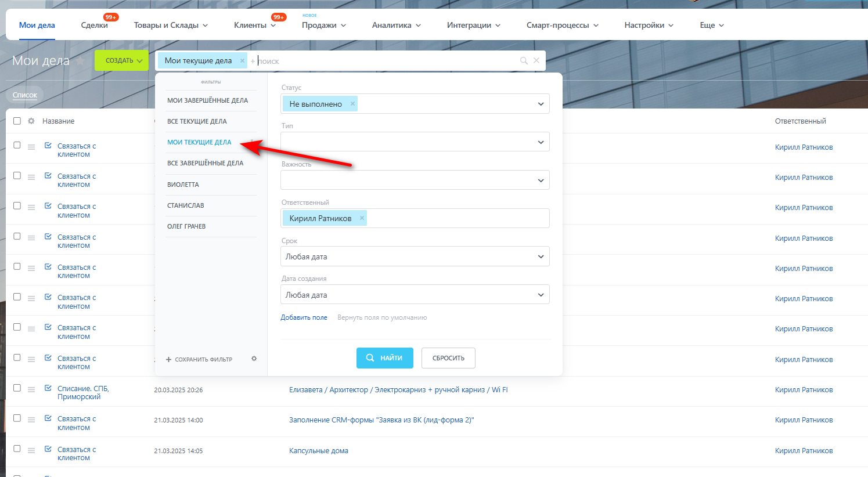Select 'Все текущие дела' saved filter
Image resolution: width=868 pixels, height=477 pixels.
[197, 121]
